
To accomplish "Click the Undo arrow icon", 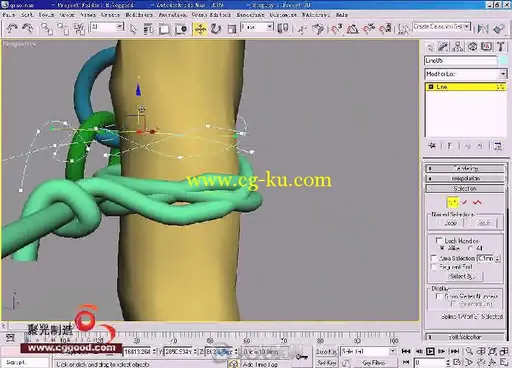I will click(13, 29).
